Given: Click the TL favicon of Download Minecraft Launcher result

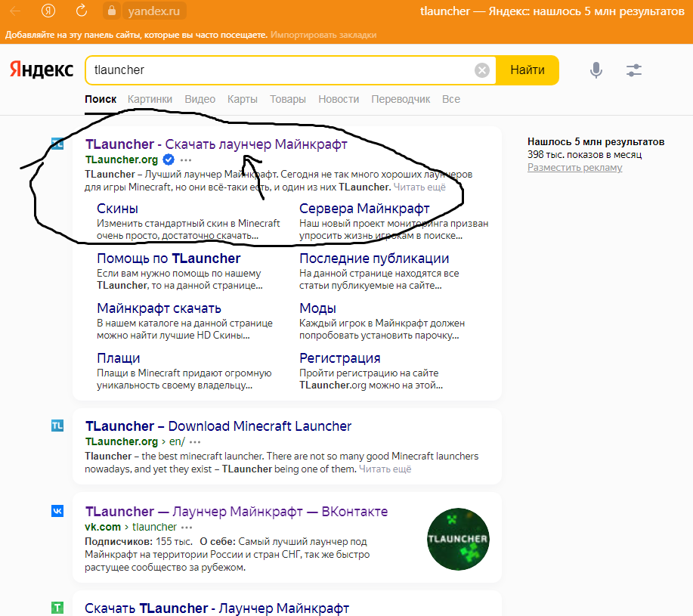Looking at the screenshot, I should coord(57,426).
